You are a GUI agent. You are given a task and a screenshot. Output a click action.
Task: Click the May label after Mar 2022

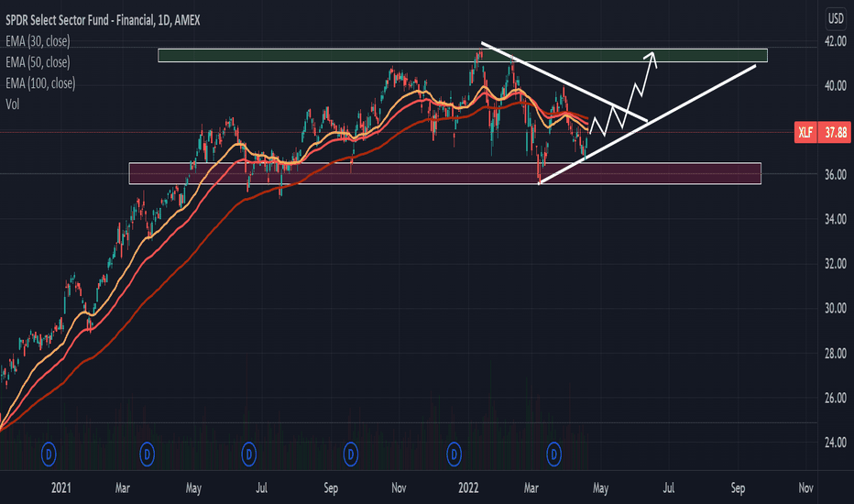(601, 488)
